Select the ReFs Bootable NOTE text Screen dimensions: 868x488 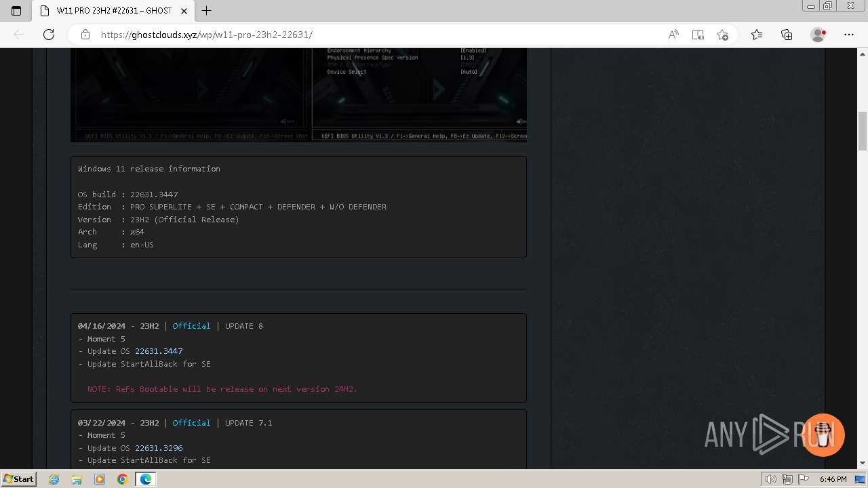(x=222, y=389)
